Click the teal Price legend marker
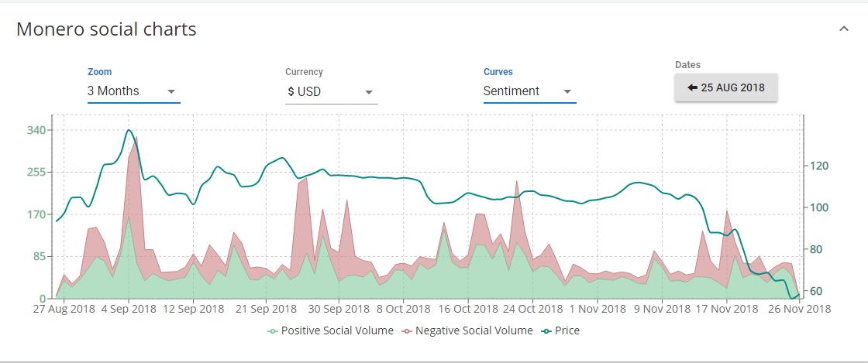868x363 pixels. (546, 331)
